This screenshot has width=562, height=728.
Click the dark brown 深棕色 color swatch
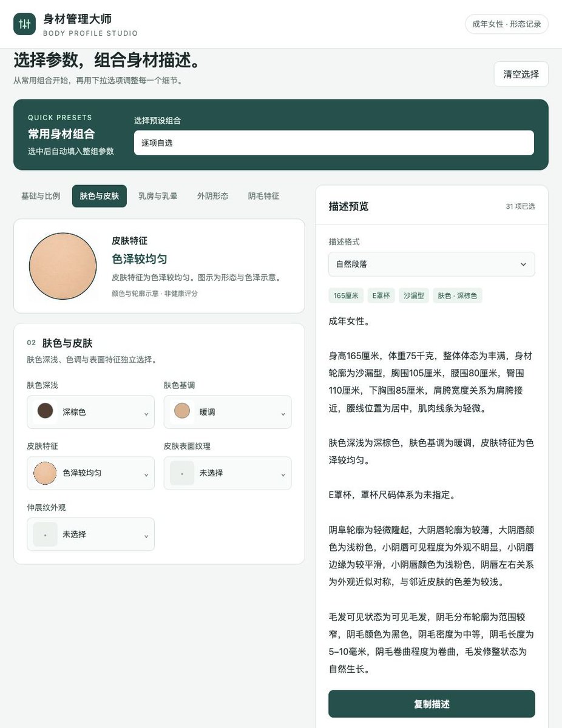tap(46, 411)
